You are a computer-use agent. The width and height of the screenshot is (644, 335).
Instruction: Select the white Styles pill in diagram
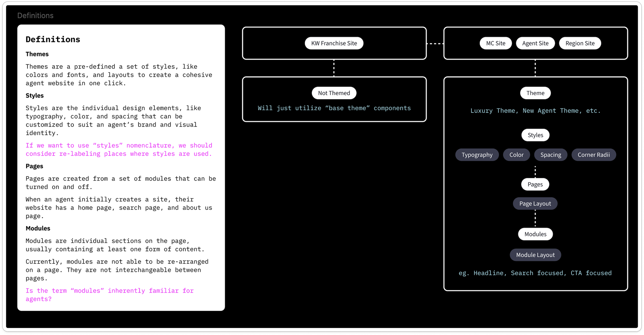[535, 135]
